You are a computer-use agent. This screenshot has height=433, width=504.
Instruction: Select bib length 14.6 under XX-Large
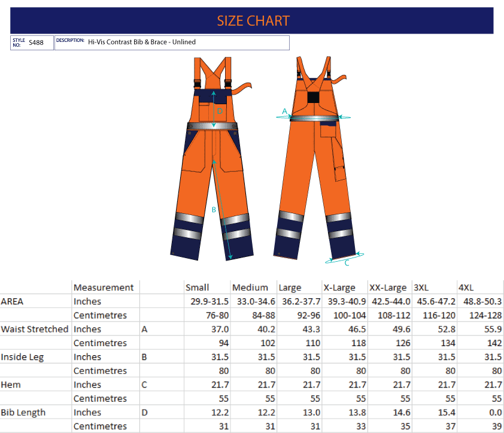[x=402, y=413]
